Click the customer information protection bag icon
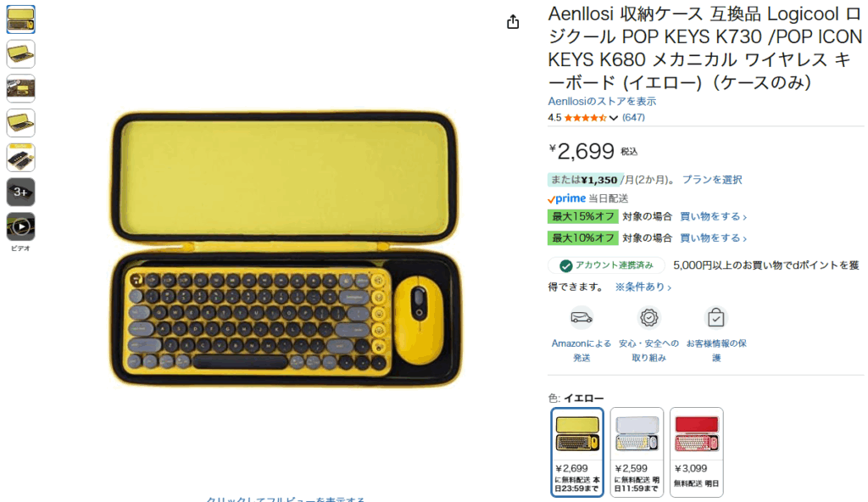The width and height of the screenshot is (868, 502). [715, 318]
